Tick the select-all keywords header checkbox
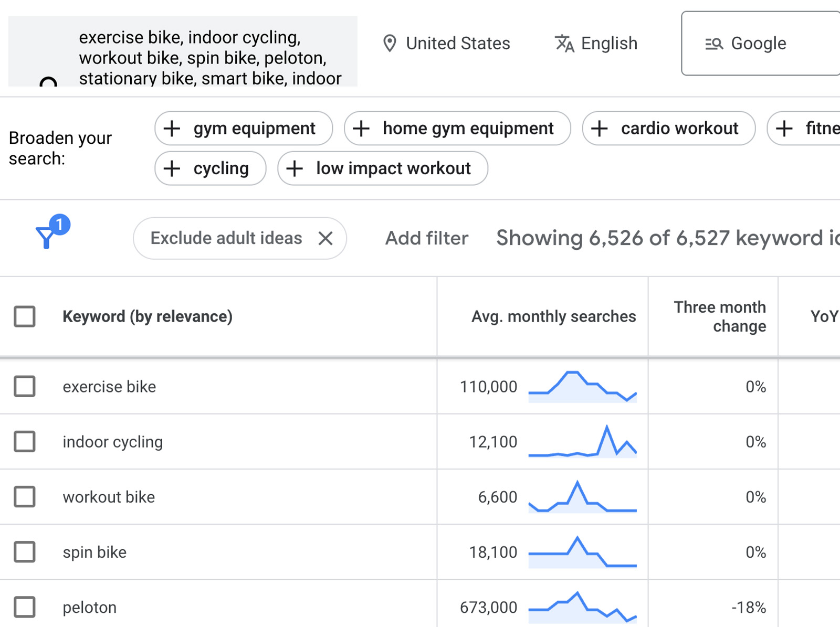 [25, 316]
